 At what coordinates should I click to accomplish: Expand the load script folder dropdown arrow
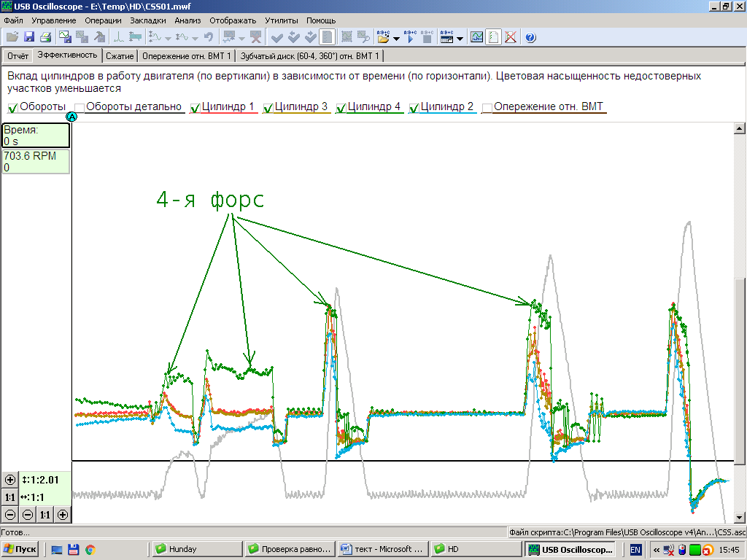396,37
